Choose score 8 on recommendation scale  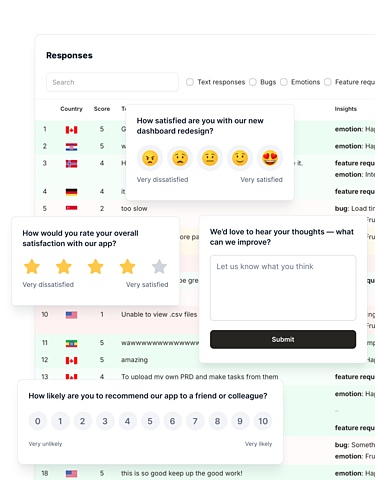point(217,421)
